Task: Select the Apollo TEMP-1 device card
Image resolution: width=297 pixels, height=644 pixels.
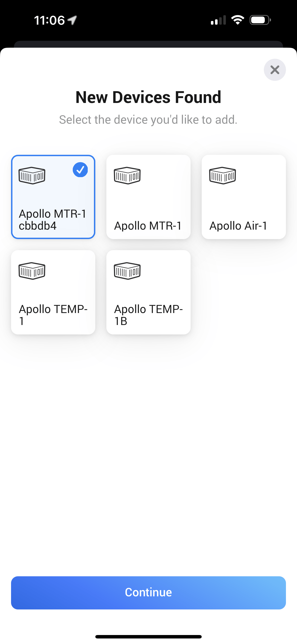Action: [x=53, y=292]
